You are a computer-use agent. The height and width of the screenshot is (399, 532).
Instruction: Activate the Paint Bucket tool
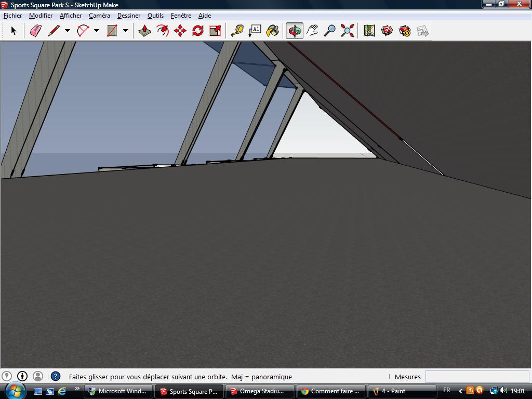[x=272, y=31]
